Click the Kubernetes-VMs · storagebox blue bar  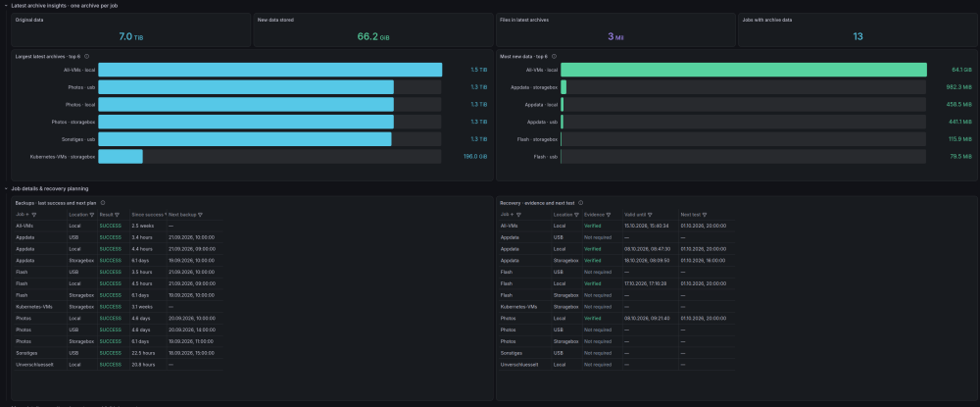(120, 156)
